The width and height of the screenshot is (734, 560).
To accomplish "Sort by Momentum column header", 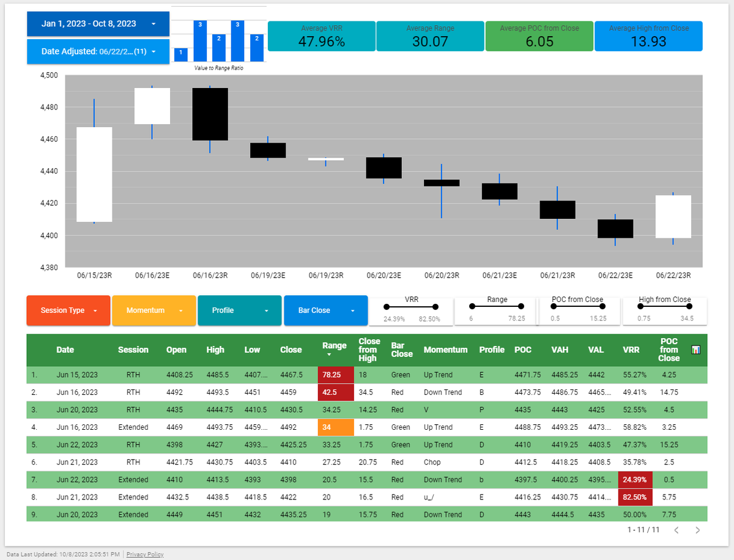I will [x=445, y=350].
